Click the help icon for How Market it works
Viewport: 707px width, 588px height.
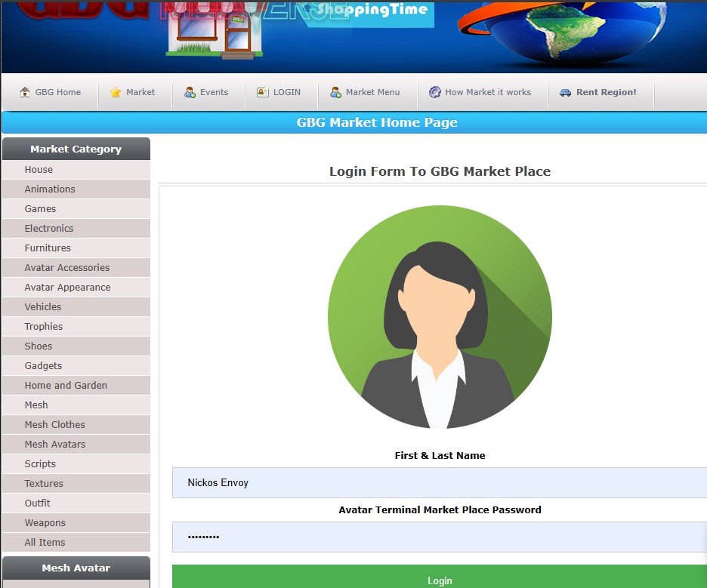pyautogui.click(x=434, y=92)
